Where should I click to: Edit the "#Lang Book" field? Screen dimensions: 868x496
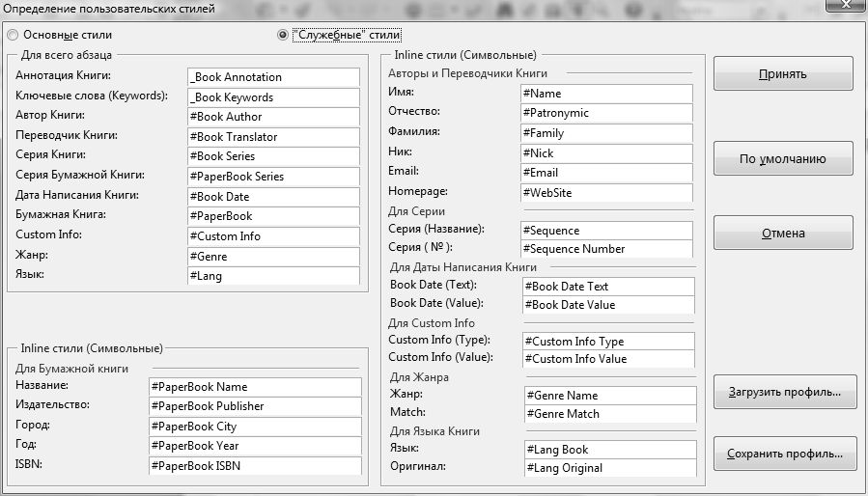[x=610, y=450]
